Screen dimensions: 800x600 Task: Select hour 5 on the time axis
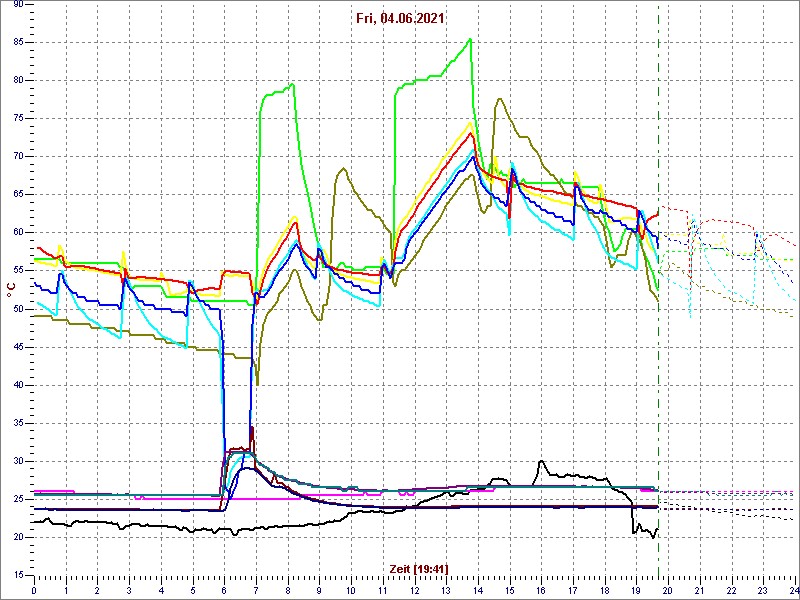click(x=193, y=590)
